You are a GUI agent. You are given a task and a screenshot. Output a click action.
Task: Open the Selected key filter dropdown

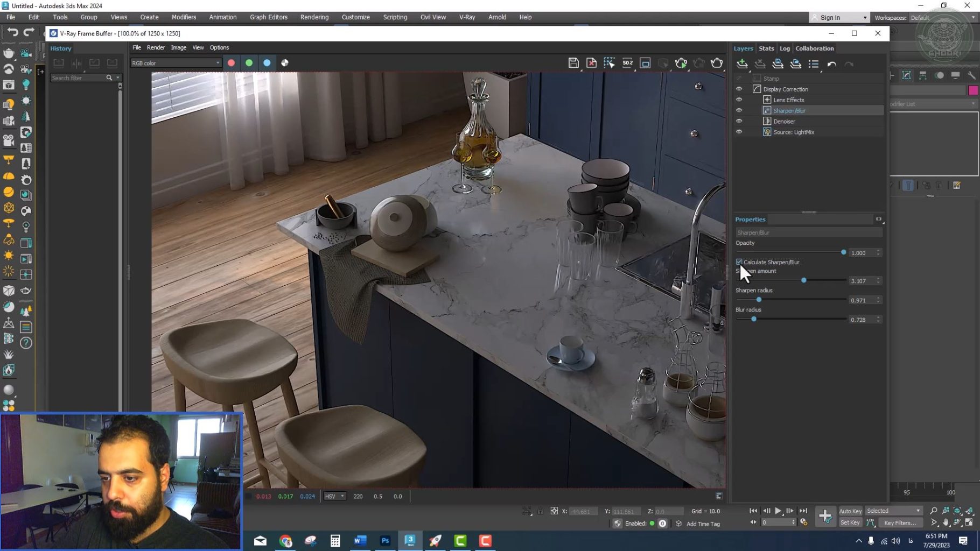click(x=893, y=511)
